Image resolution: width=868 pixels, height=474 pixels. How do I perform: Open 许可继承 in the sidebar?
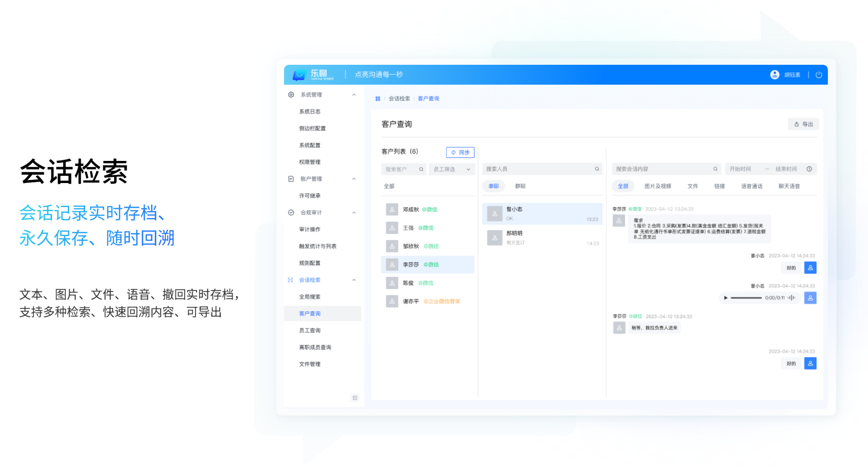[310, 196]
